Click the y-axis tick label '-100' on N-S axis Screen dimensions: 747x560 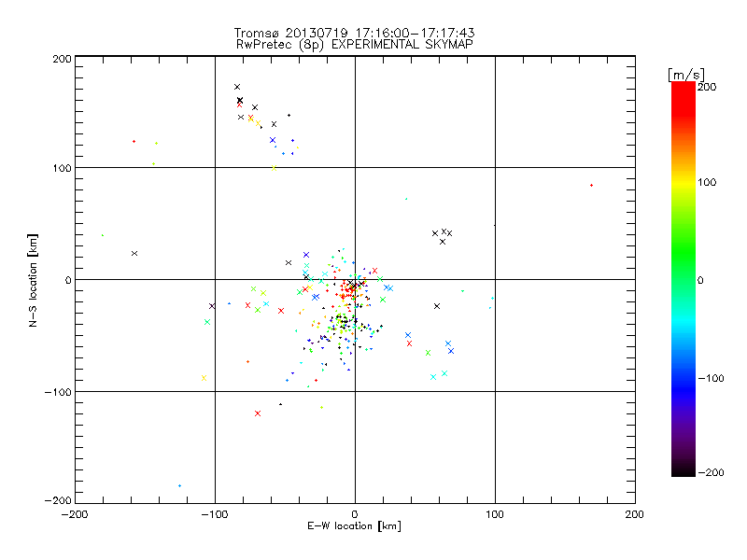pyautogui.click(x=58, y=392)
